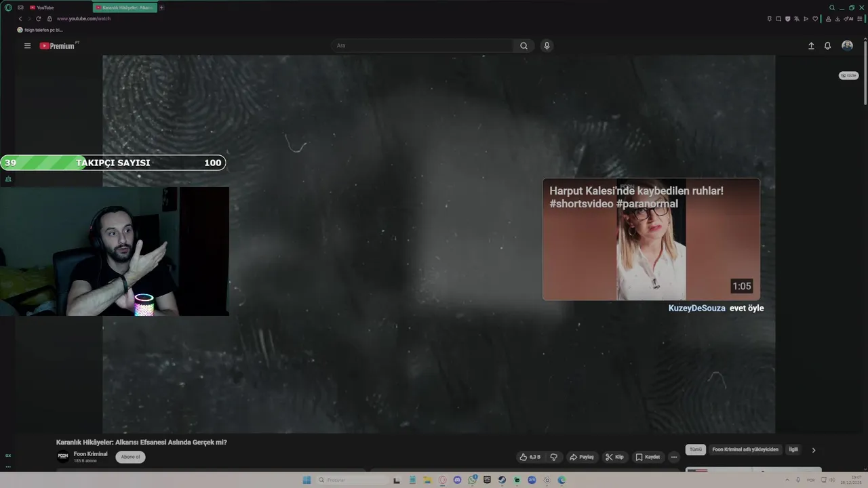
Task: Switch to the Karanlık Hikâyeler tab
Action: click(125, 7)
